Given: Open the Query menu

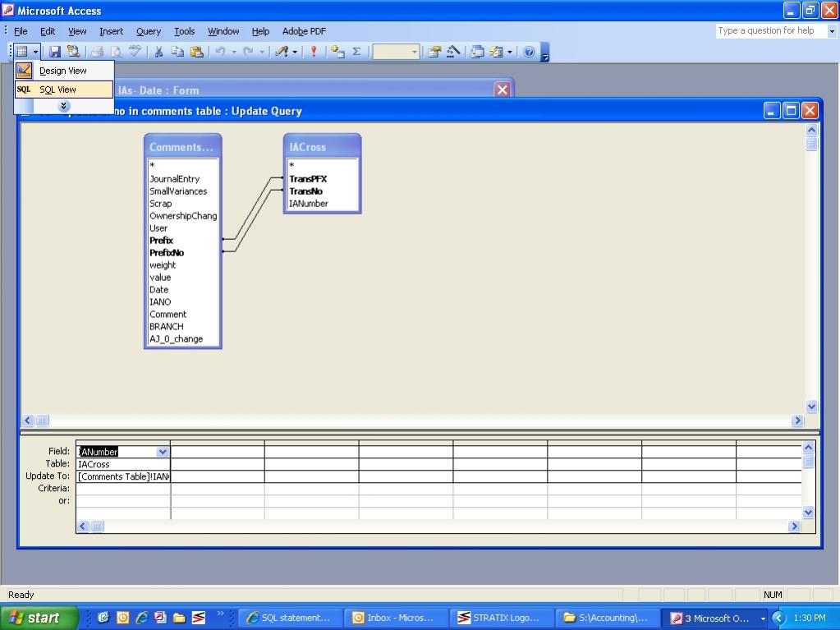Looking at the screenshot, I should click(x=149, y=31).
